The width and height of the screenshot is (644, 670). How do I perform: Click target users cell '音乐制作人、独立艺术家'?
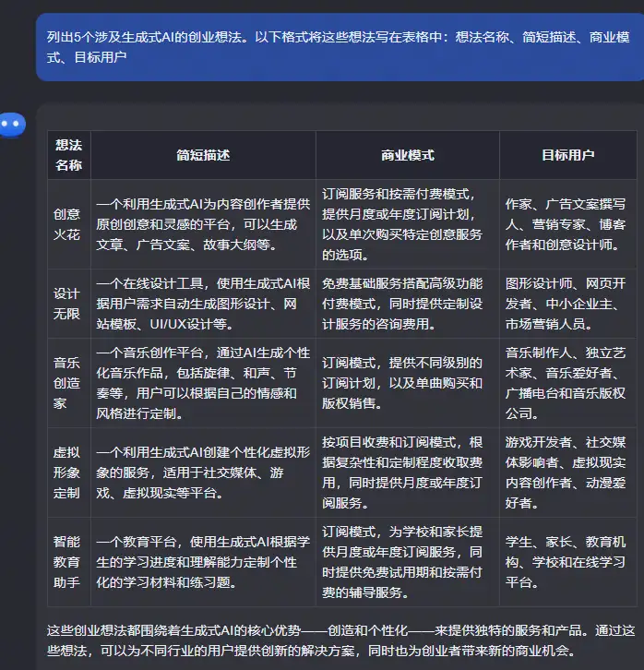click(568, 383)
